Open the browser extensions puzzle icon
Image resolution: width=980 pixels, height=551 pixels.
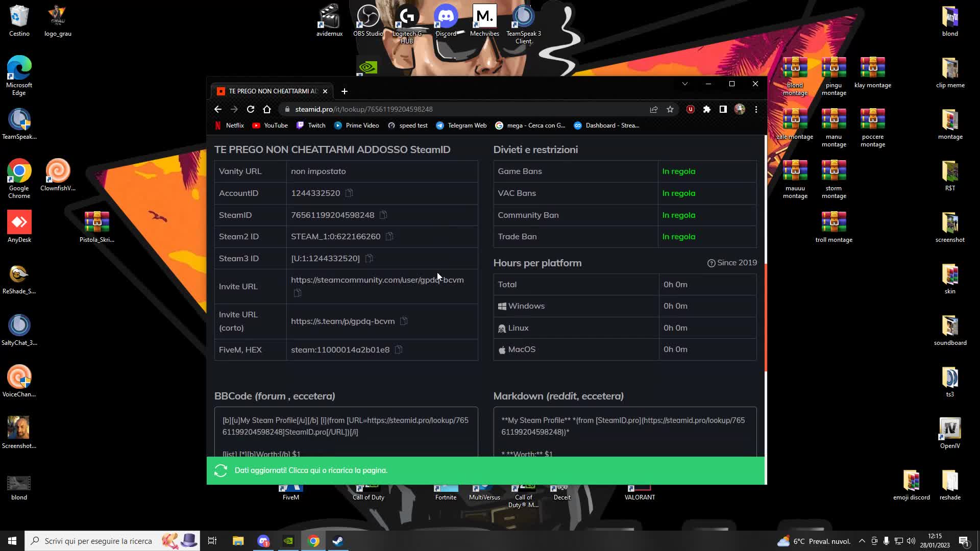pos(707,109)
